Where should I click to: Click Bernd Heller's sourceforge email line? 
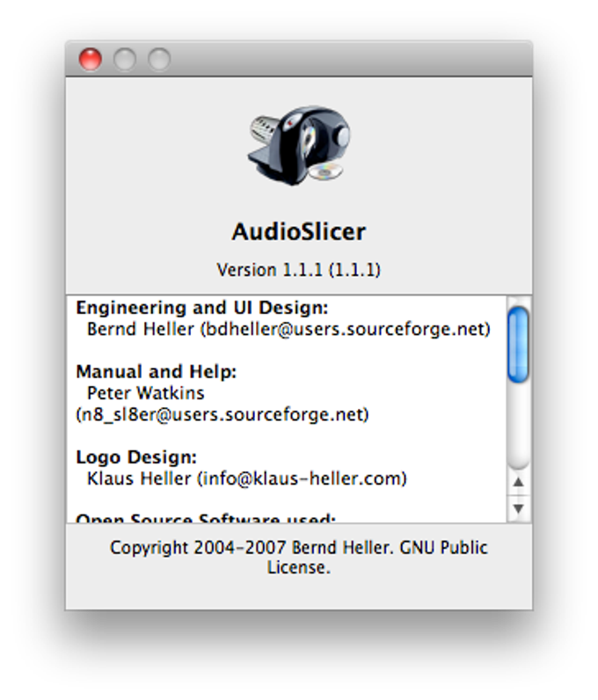click(288, 330)
